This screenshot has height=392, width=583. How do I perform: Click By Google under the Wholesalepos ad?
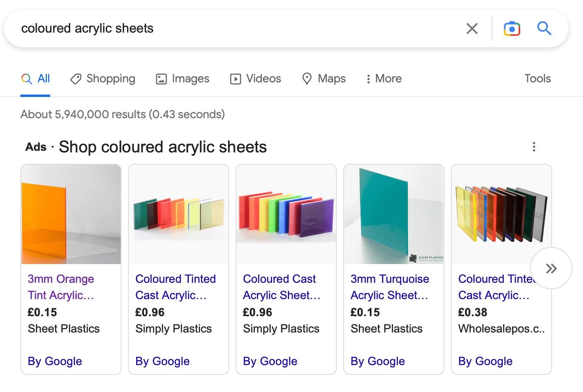[x=486, y=361]
